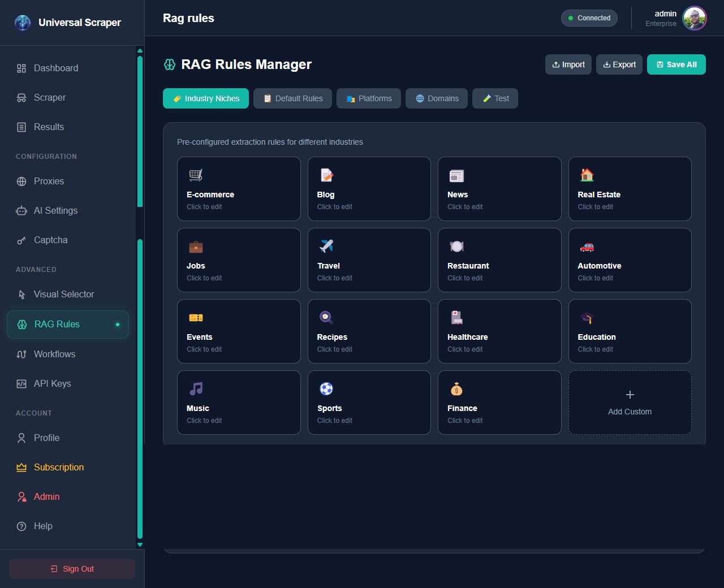The width and height of the screenshot is (724, 588).
Task: Select the Music note icon
Action: (196, 389)
